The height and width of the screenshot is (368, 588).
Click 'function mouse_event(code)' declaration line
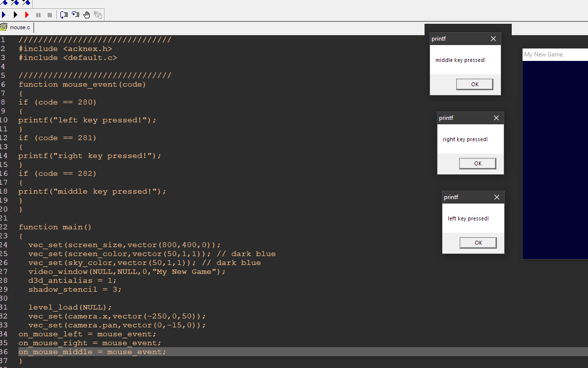coord(82,84)
